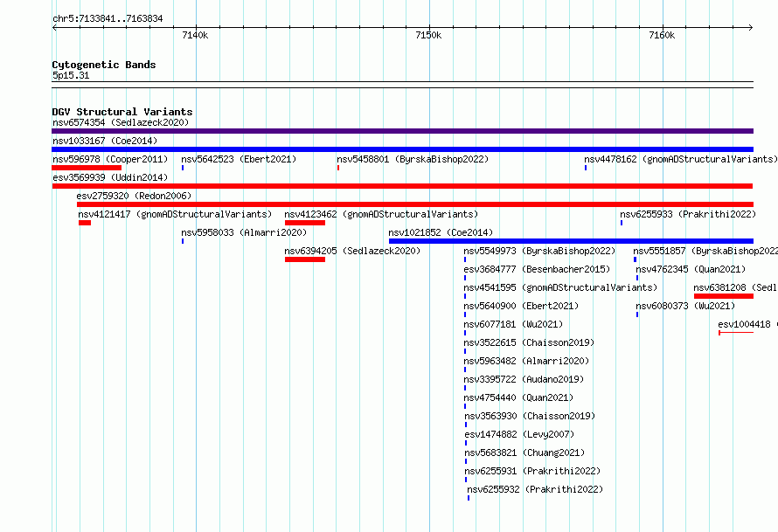Open nsv6080373 (Wu2021) variant
The height and width of the screenshot is (532, 778).
click(685, 306)
